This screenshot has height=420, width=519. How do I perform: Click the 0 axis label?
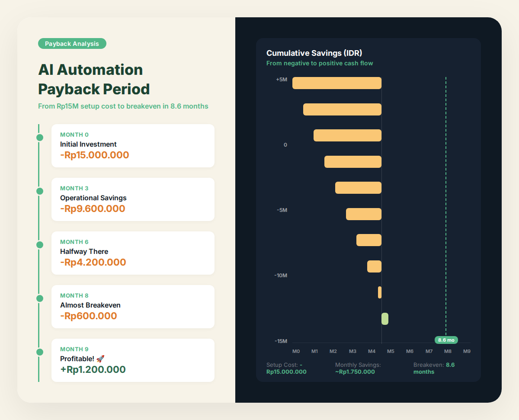(285, 145)
